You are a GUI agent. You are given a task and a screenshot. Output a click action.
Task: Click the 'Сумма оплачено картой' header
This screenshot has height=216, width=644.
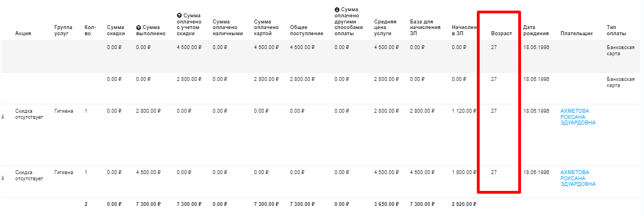[x=266, y=27]
